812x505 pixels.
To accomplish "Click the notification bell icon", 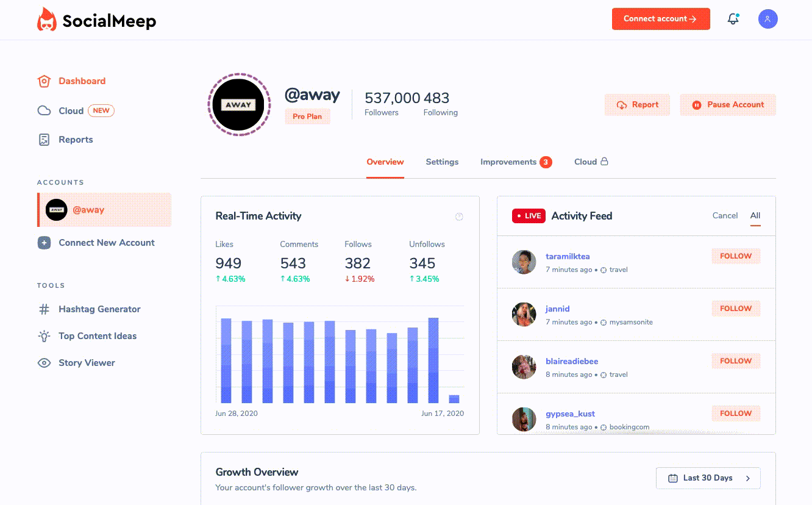I will pyautogui.click(x=732, y=19).
